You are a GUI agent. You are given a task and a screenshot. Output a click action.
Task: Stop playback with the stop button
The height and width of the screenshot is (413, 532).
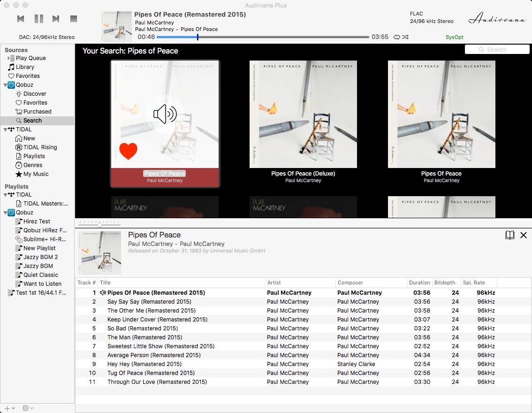(x=74, y=19)
